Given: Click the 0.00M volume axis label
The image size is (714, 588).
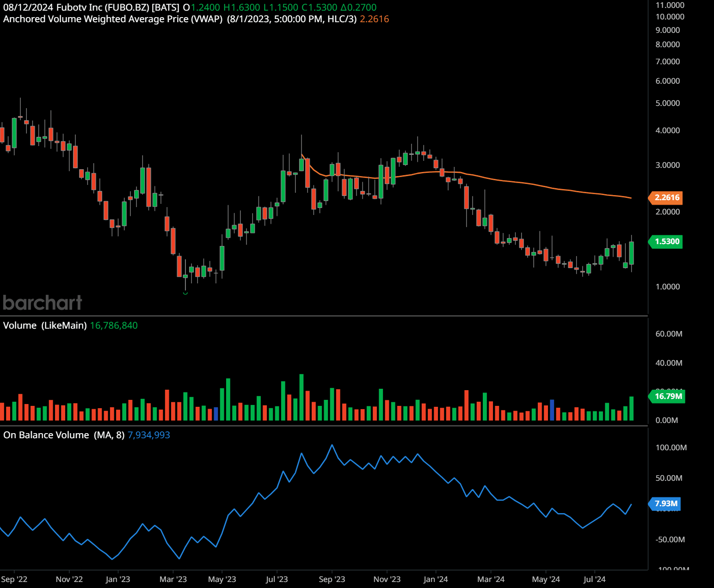Looking at the screenshot, I should (667, 420).
